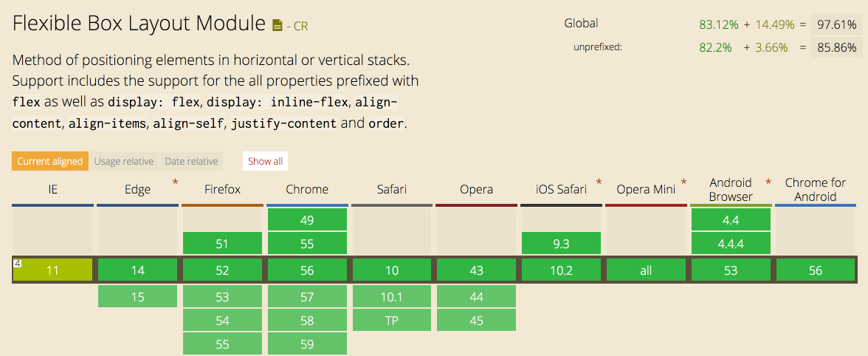Select the Edge 15 cell
This screenshot has width=868, height=356.
pyautogui.click(x=138, y=296)
